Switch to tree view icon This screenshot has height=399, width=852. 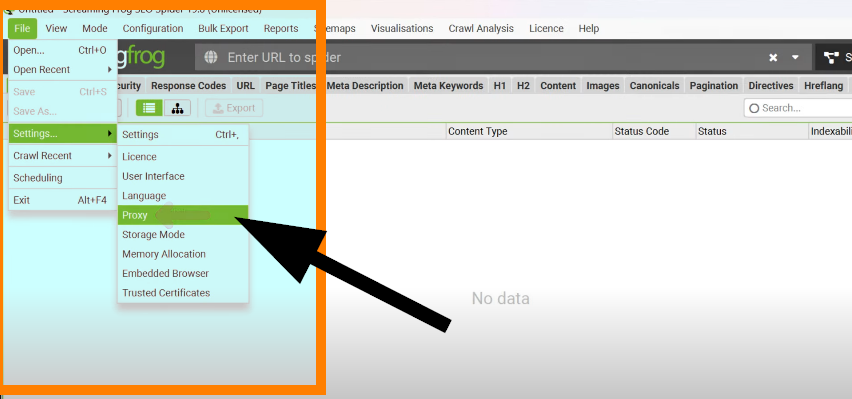click(178, 108)
